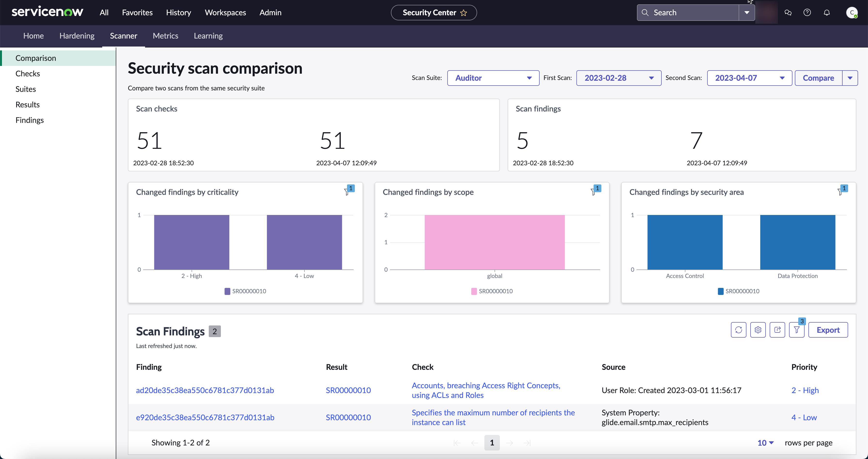Click the Security Center title pill
This screenshot has width=868, height=459.
point(434,12)
